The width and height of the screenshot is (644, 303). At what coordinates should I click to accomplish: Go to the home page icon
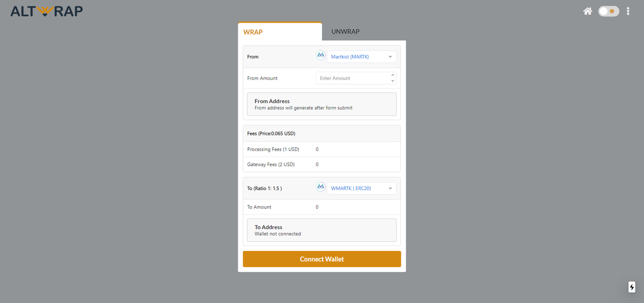[x=588, y=11]
